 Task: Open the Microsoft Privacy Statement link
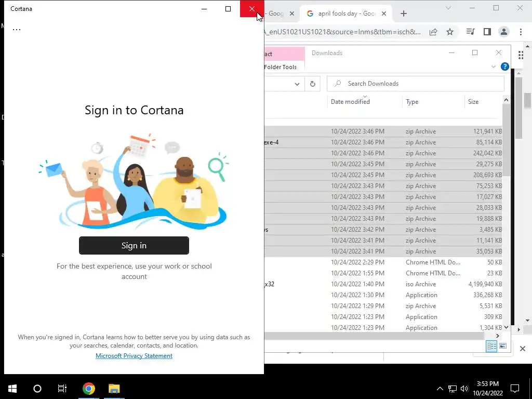[134, 355]
